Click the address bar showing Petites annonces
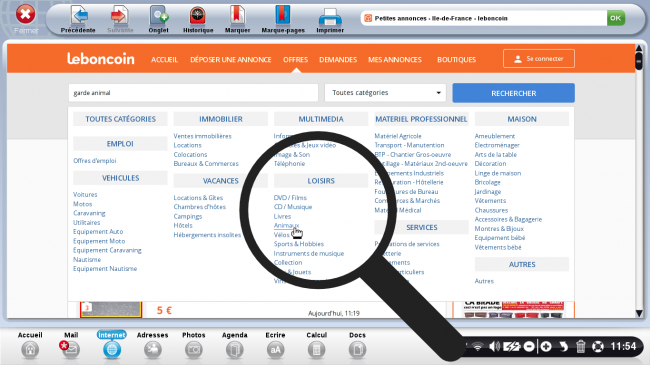The height and width of the screenshot is (365, 650). coord(483,18)
